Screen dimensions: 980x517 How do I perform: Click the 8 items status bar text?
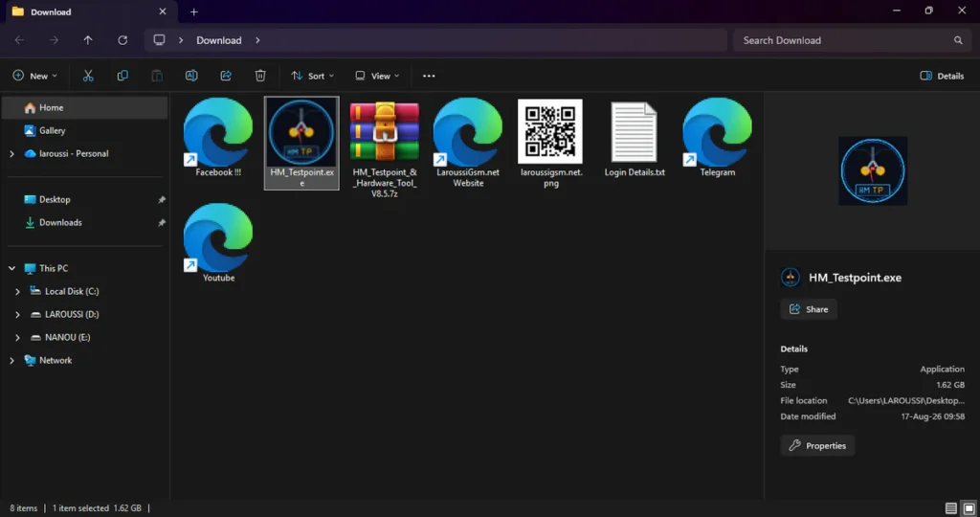pyautogui.click(x=24, y=508)
